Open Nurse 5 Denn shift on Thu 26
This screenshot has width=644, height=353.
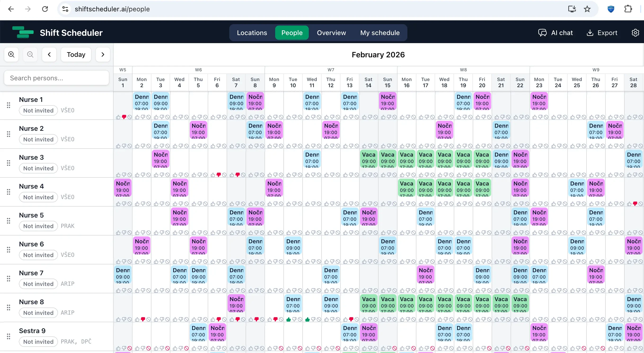pos(596,217)
